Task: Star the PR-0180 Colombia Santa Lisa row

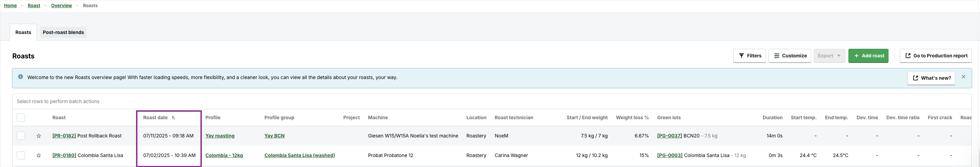Action: click(x=38, y=156)
